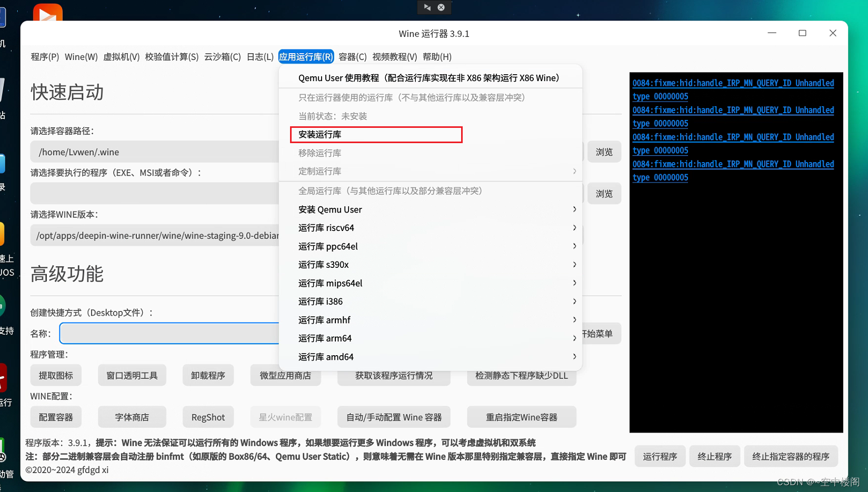Viewport: 868px width, 492px height.
Task: Open the 容器(C) menu
Action: (x=352, y=56)
